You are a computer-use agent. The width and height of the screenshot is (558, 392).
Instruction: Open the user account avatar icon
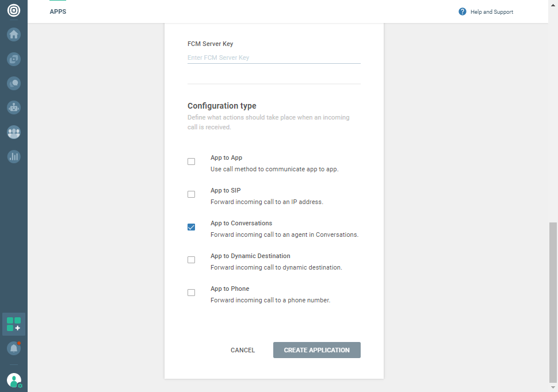(14, 380)
